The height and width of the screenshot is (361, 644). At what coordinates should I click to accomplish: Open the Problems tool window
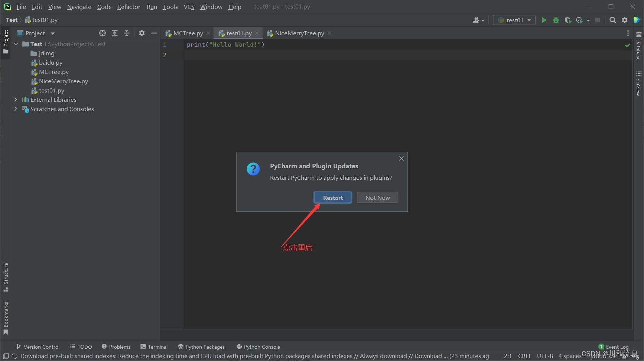click(x=116, y=347)
